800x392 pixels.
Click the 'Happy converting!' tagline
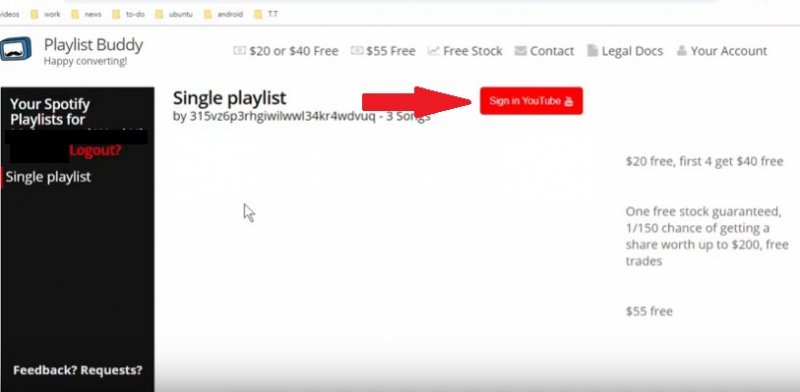pos(85,61)
